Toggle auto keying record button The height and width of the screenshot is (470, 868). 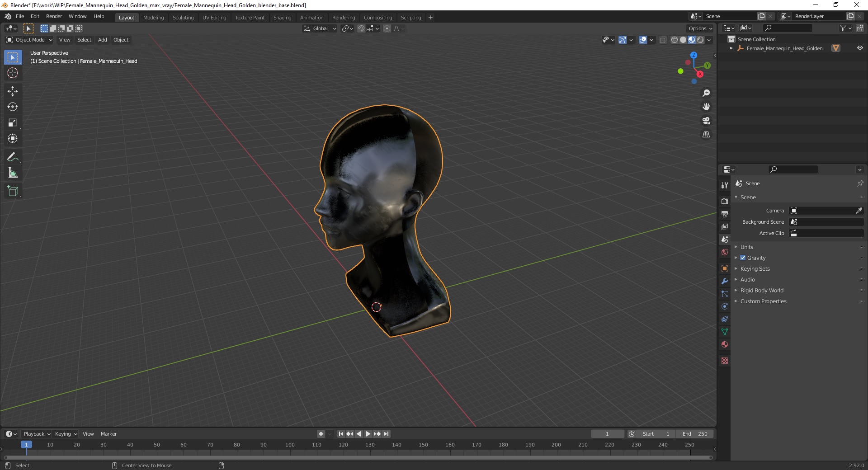pos(321,434)
